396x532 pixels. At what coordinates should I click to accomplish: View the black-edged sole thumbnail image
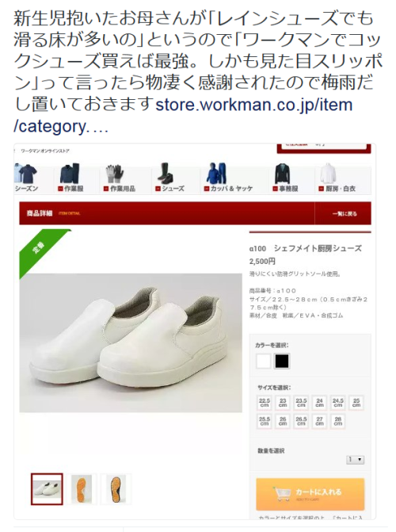pyautogui.click(x=116, y=489)
